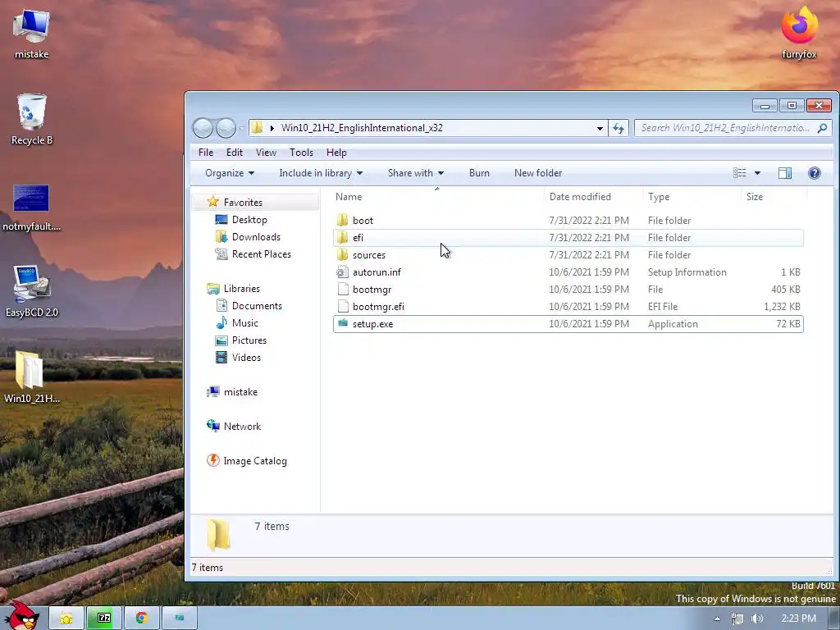Click the Explorer forward navigation button
Screen dimensions: 840x630
point(226,128)
